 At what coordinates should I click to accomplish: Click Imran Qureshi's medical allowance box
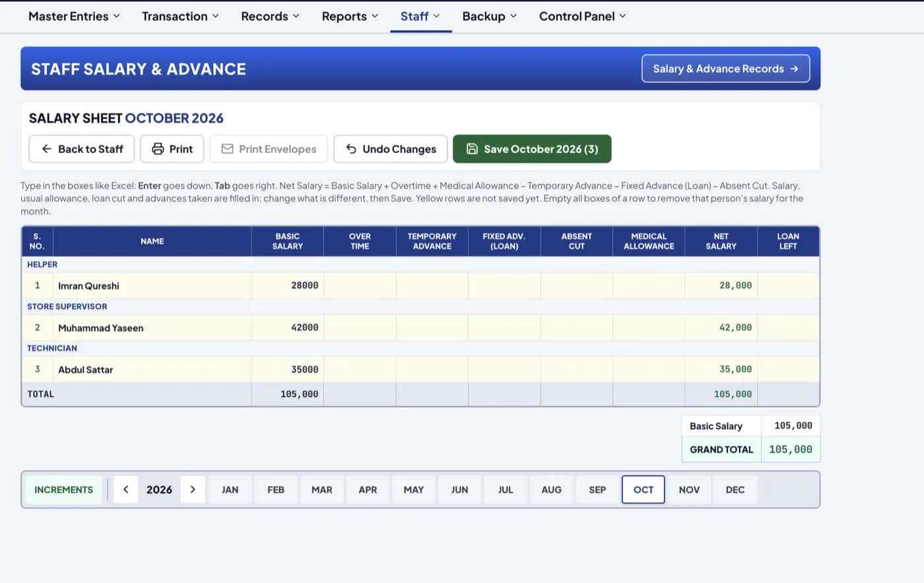click(x=649, y=286)
